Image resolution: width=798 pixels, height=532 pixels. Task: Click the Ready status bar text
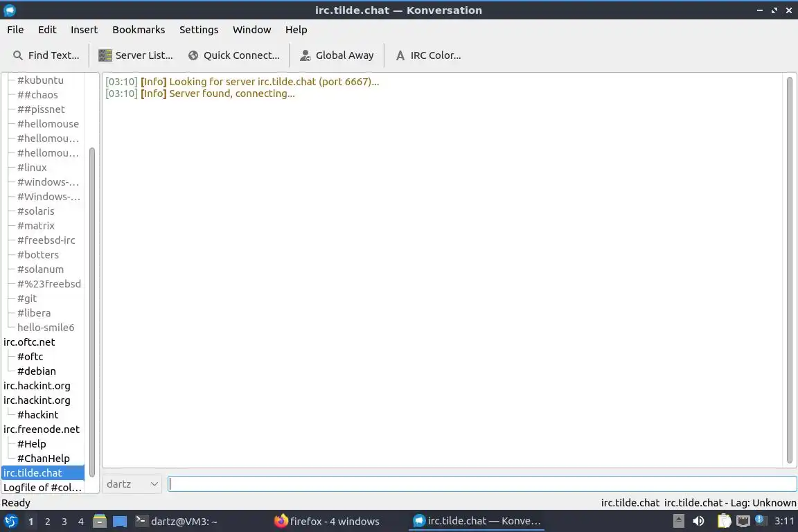pos(16,503)
